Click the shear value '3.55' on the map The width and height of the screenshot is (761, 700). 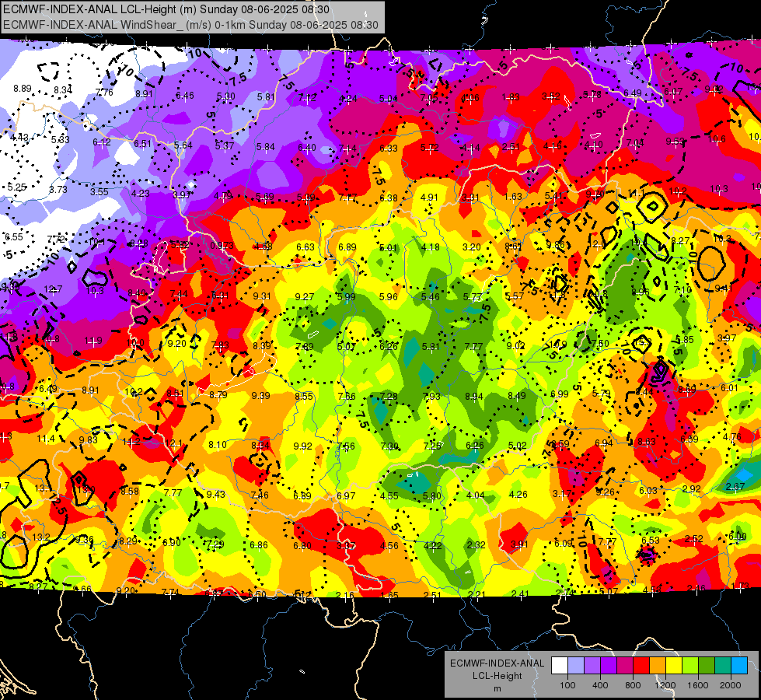tap(99, 191)
